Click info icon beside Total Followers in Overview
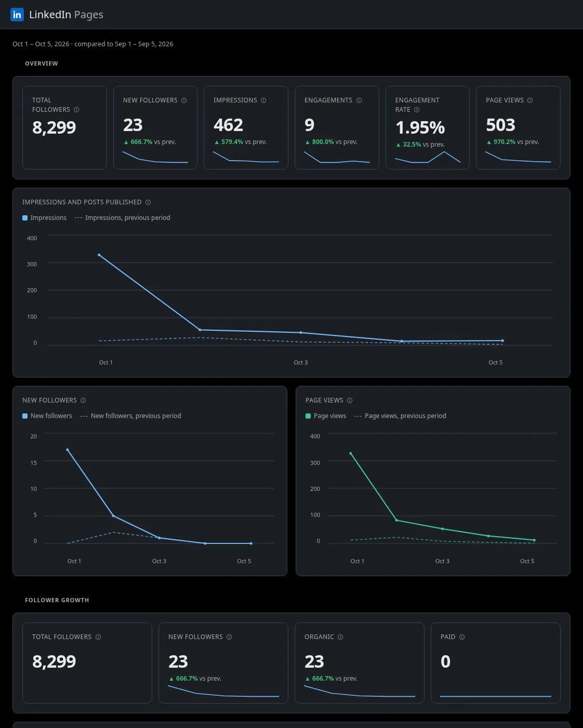This screenshot has height=728, width=583. (76, 110)
